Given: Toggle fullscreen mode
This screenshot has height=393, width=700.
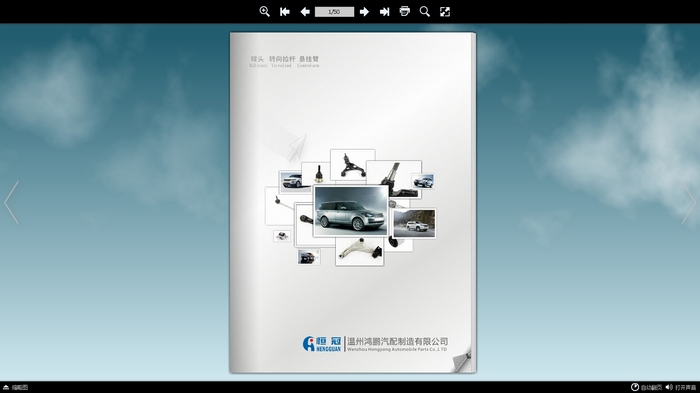Looking at the screenshot, I should click(445, 12).
